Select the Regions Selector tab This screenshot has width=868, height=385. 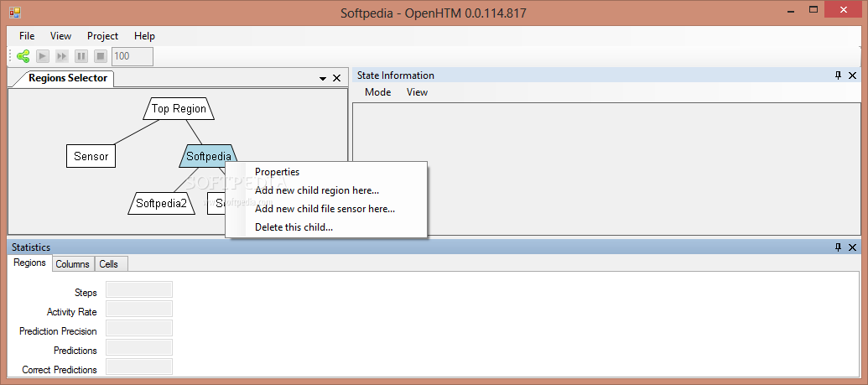tap(68, 78)
